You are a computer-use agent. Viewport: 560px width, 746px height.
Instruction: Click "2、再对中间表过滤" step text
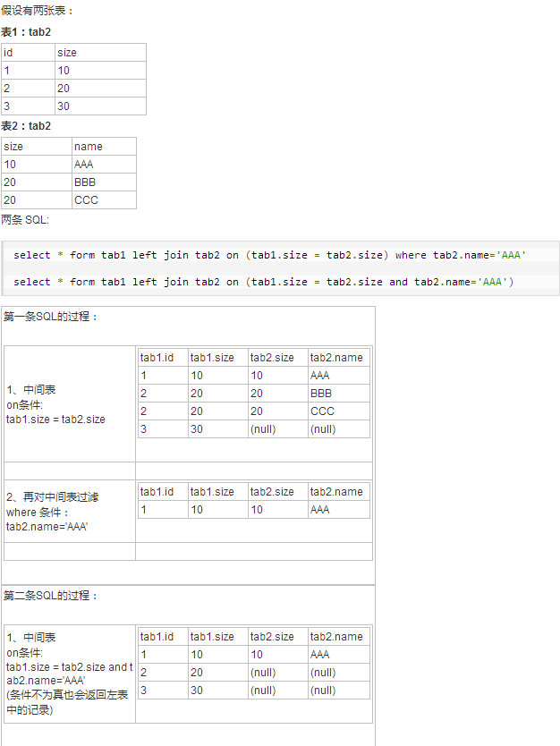point(53,497)
